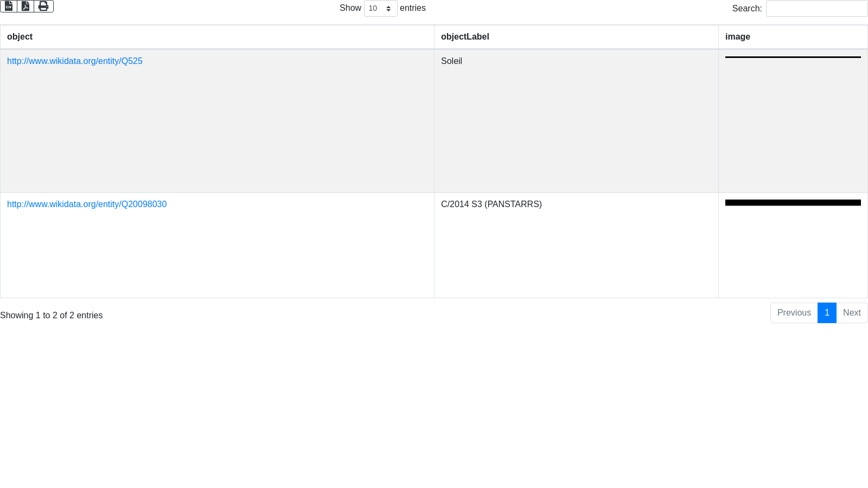Select the Soleil label cell
This screenshot has height=488, width=868.
click(x=451, y=61)
